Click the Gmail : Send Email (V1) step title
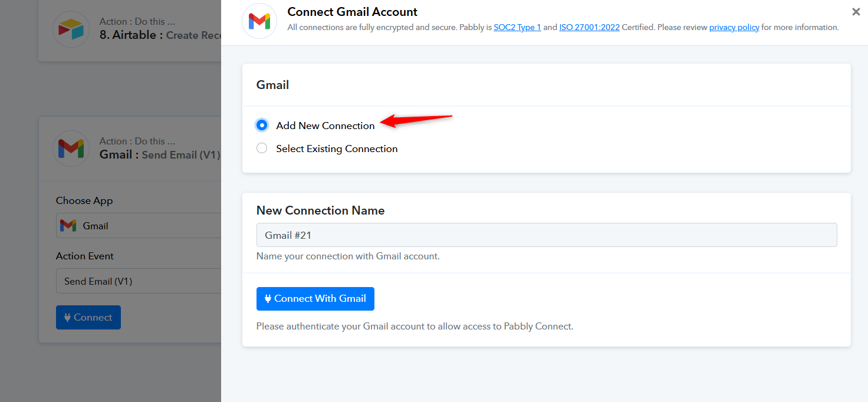The image size is (868, 402). click(159, 155)
